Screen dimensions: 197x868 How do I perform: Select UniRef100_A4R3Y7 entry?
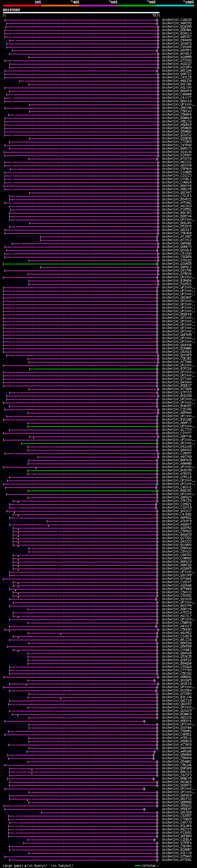(176, 37)
